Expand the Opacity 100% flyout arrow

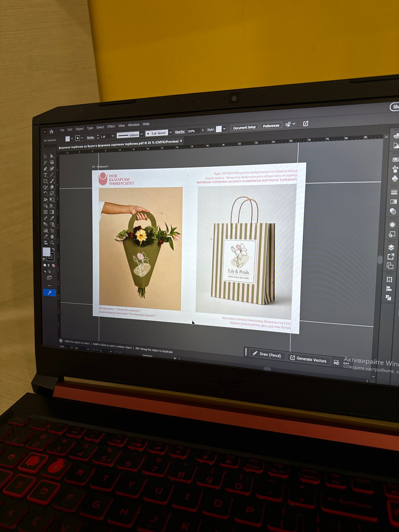click(203, 130)
